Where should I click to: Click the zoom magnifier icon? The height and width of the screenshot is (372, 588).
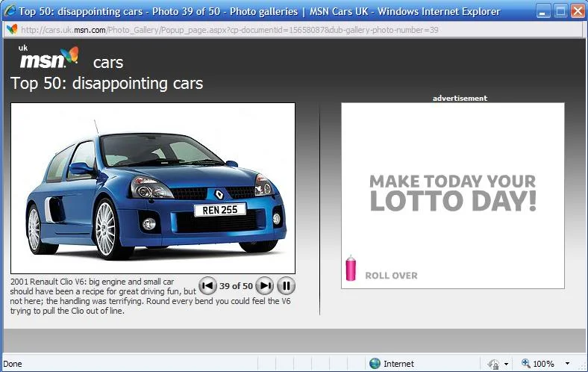pos(526,363)
